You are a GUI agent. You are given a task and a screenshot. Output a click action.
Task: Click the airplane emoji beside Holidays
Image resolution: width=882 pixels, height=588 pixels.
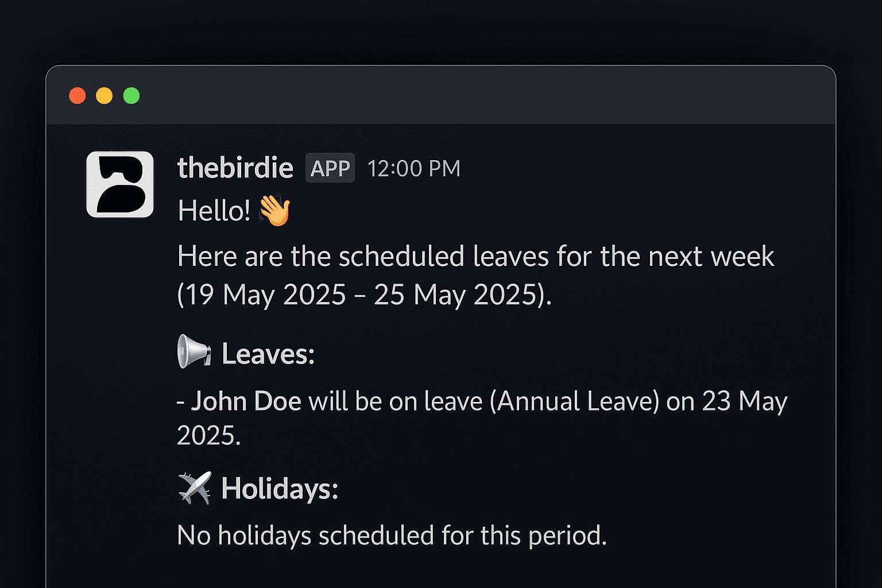194,487
